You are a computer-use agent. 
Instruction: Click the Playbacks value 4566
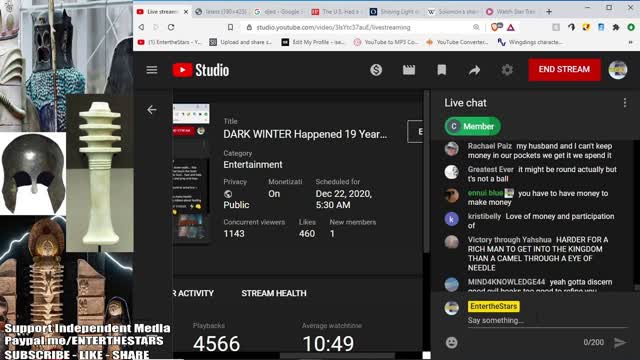[216, 344]
